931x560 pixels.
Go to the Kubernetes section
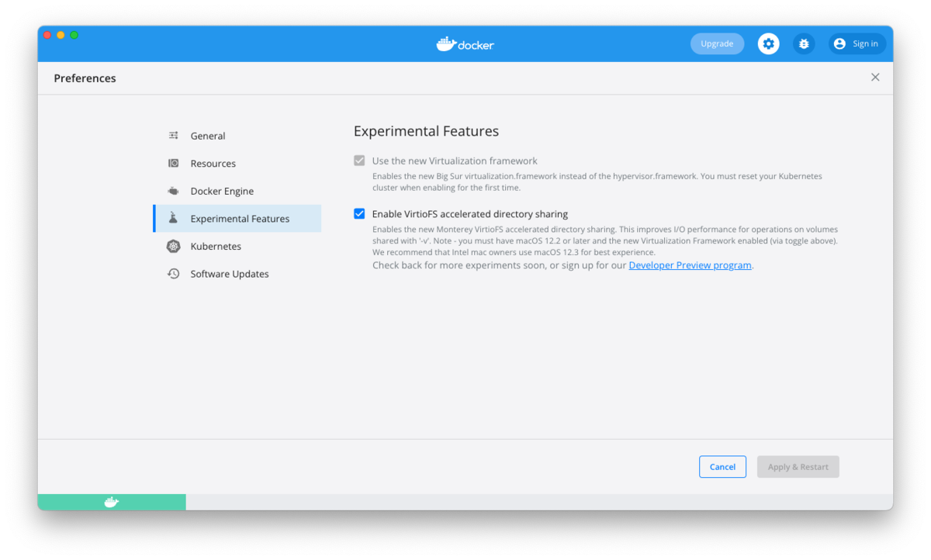click(237, 247)
